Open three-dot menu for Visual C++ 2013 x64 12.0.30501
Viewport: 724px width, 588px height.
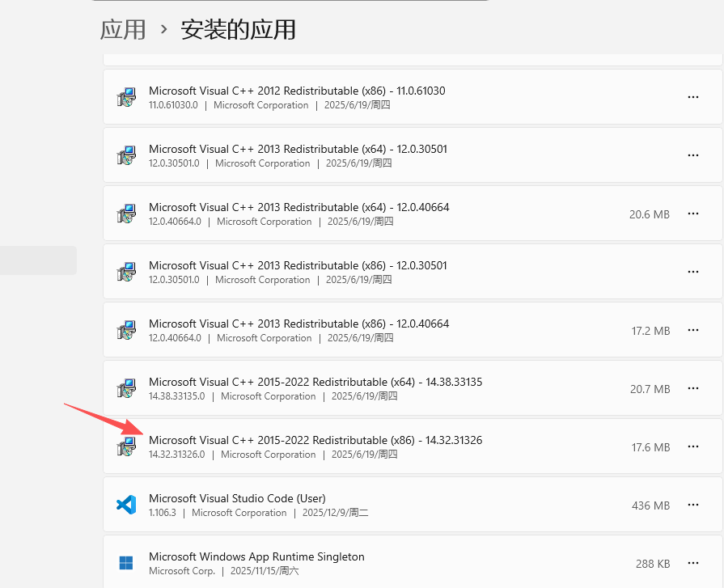click(692, 155)
